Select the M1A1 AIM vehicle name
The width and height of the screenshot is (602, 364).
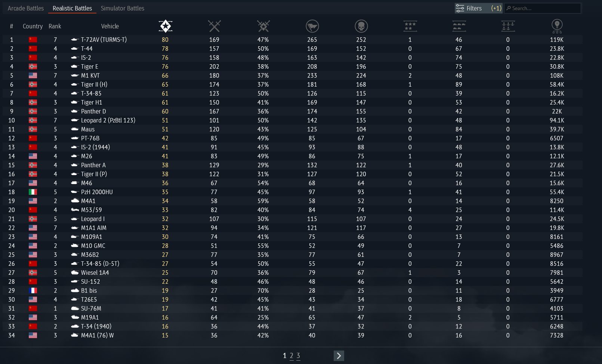[94, 228]
